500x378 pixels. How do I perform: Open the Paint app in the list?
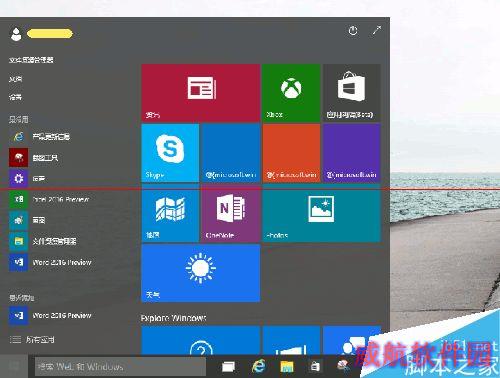(x=27, y=220)
